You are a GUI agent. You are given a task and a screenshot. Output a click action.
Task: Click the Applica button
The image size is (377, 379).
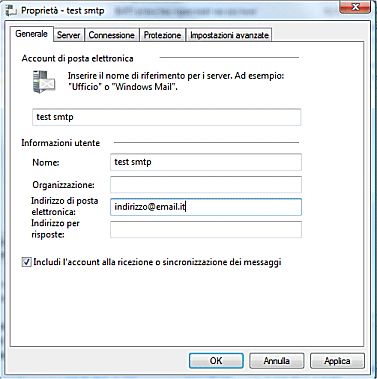click(x=337, y=361)
